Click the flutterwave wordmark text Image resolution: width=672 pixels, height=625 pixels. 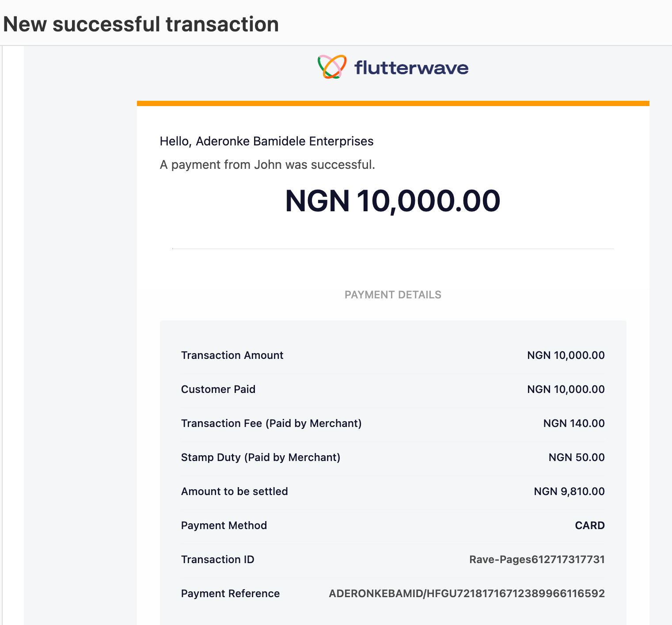pos(411,68)
